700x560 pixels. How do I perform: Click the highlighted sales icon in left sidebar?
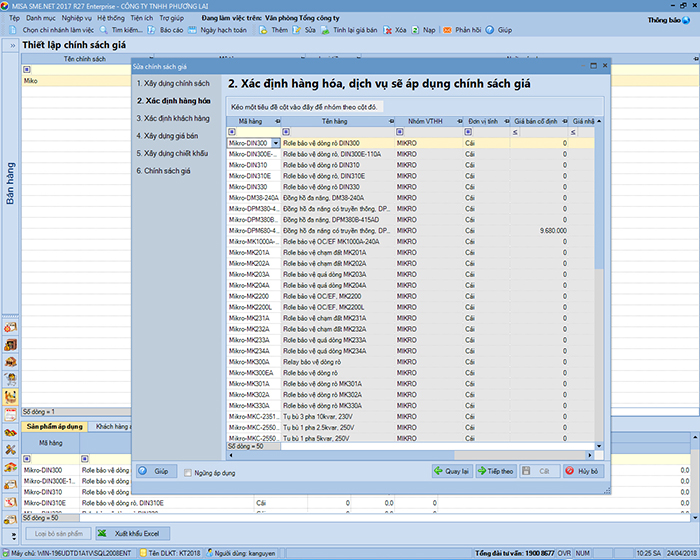11,397
